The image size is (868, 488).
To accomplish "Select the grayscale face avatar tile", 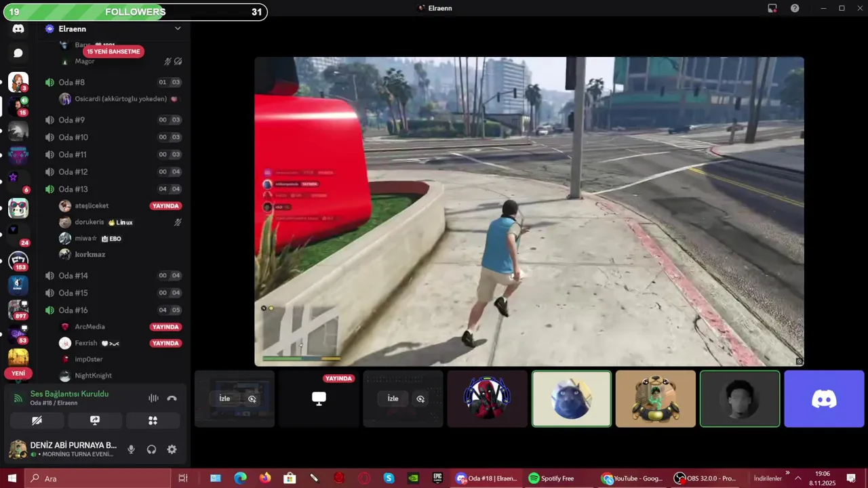I will pyautogui.click(x=740, y=399).
